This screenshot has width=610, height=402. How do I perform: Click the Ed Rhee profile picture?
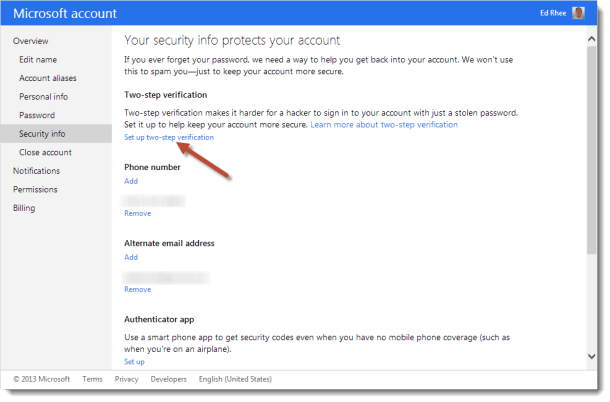[578, 13]
